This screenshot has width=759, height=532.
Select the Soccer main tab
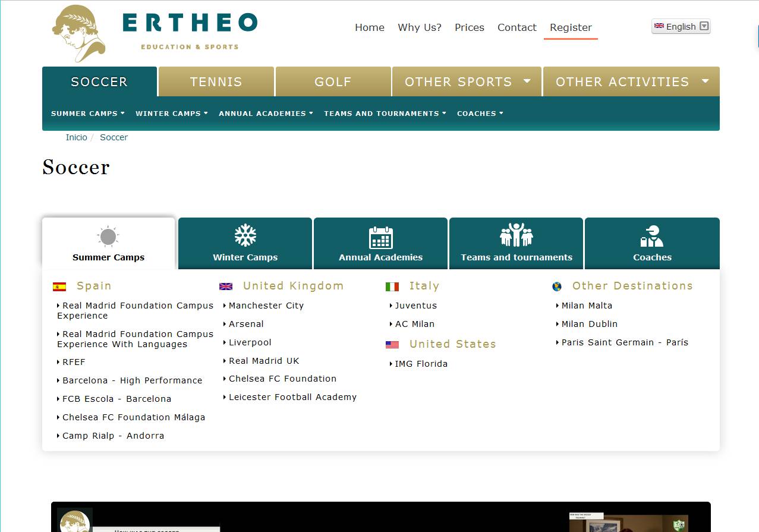[99, 81]
